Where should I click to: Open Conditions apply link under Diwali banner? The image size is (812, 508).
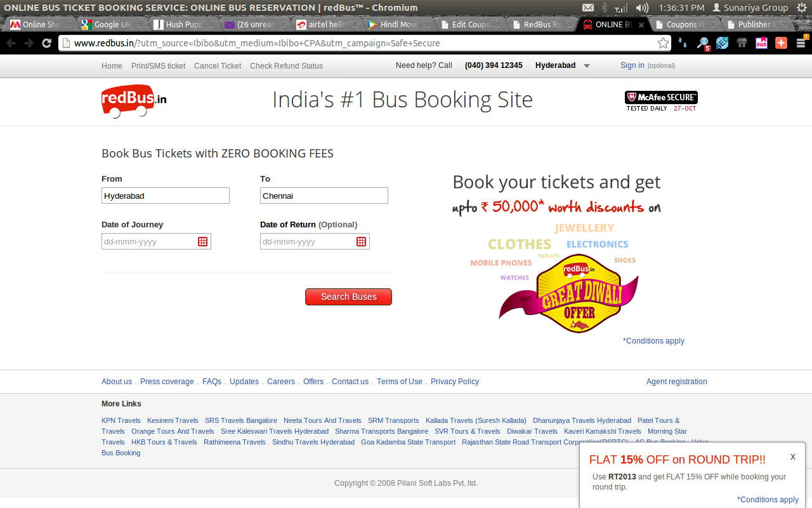[653, 341]
